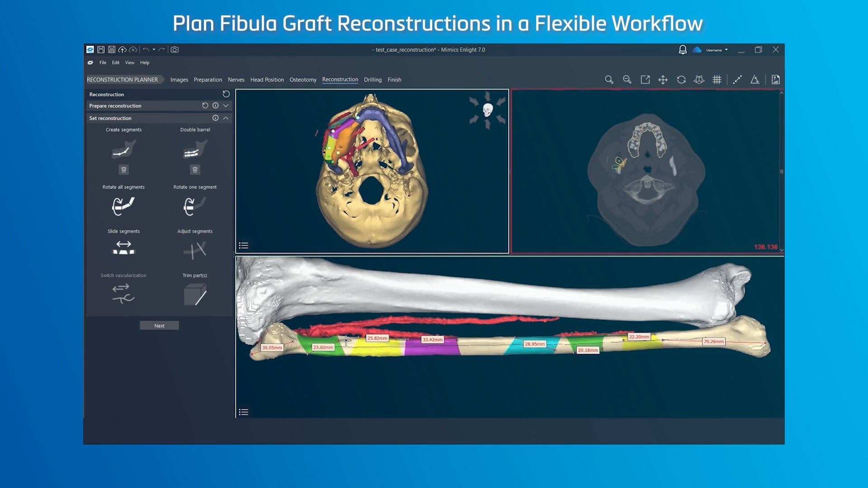
Task: Delete the Create segments result
Action: (123, 170)
